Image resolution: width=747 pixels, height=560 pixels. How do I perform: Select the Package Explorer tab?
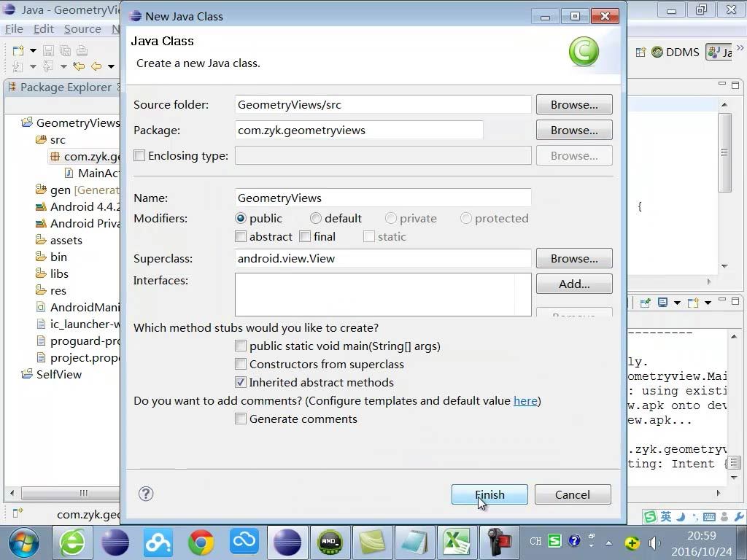tap(64, 87)
